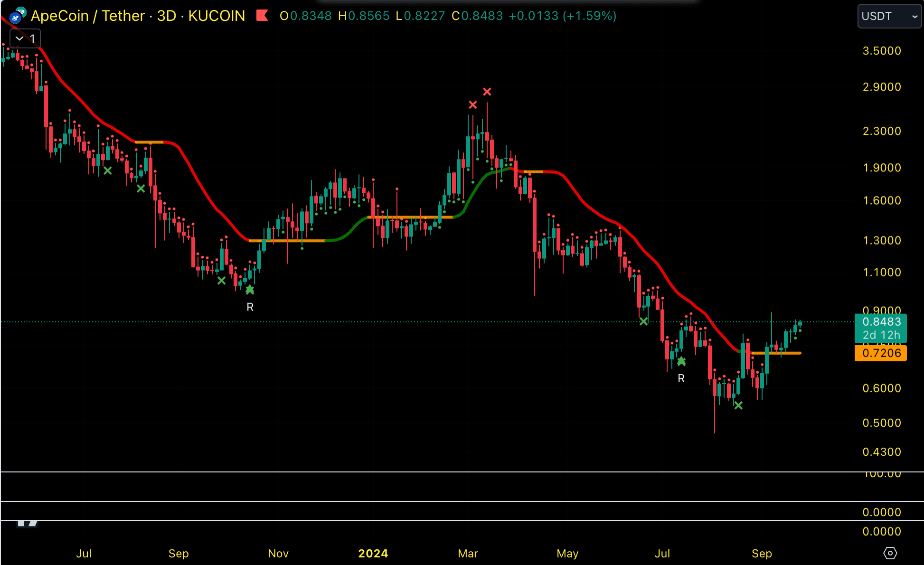Screen dimensions: 924x565
Task: Click the lower red X marker left of the March peak
Action: coord(473,104)
